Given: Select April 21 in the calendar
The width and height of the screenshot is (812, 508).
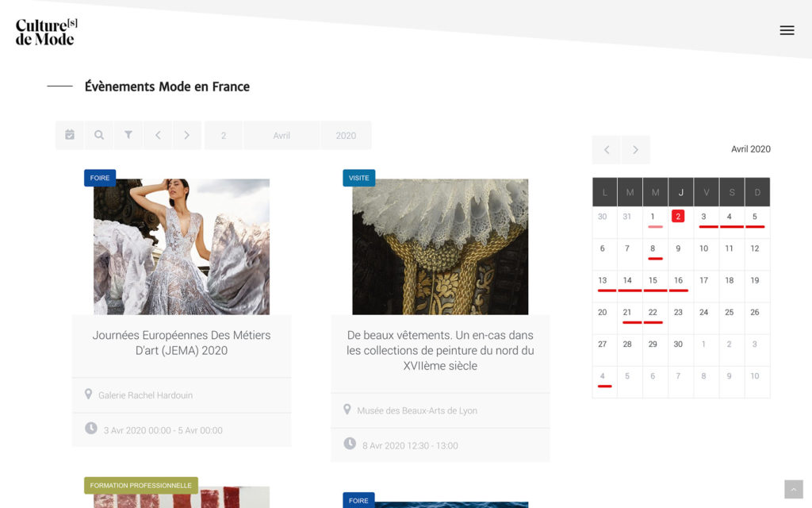Looking at the screenshot, I should click(627, 313).
